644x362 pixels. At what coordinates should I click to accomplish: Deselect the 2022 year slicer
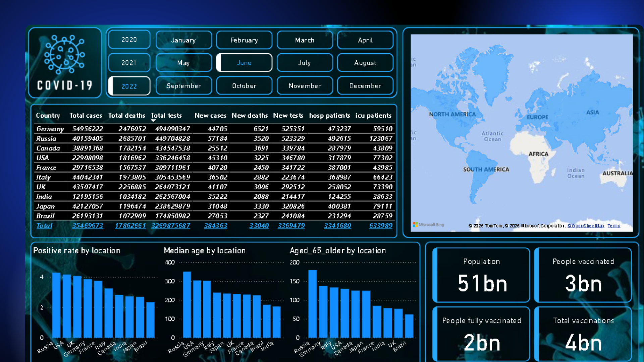click(129, 86)
